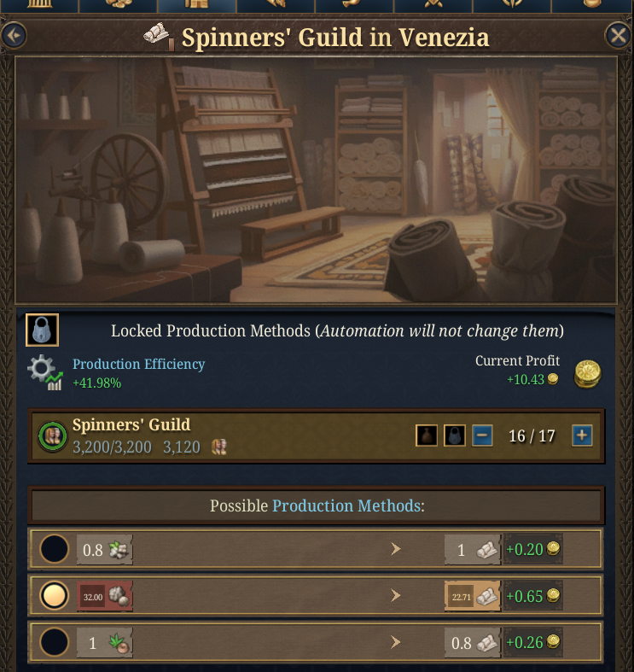The width and height of the screenshot is (634, 672).
Task: Click the back arrow button
Action: (15, 36)
